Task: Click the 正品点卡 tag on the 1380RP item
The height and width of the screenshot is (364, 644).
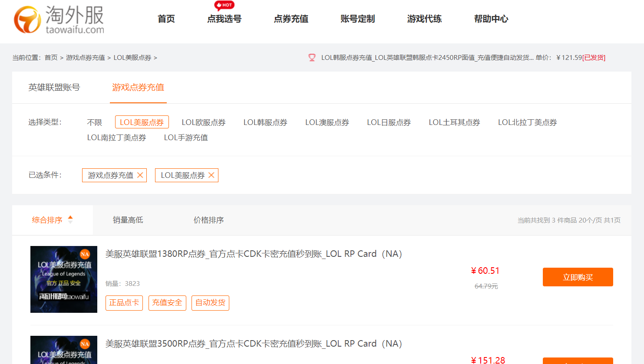Action: pos(124,303)
